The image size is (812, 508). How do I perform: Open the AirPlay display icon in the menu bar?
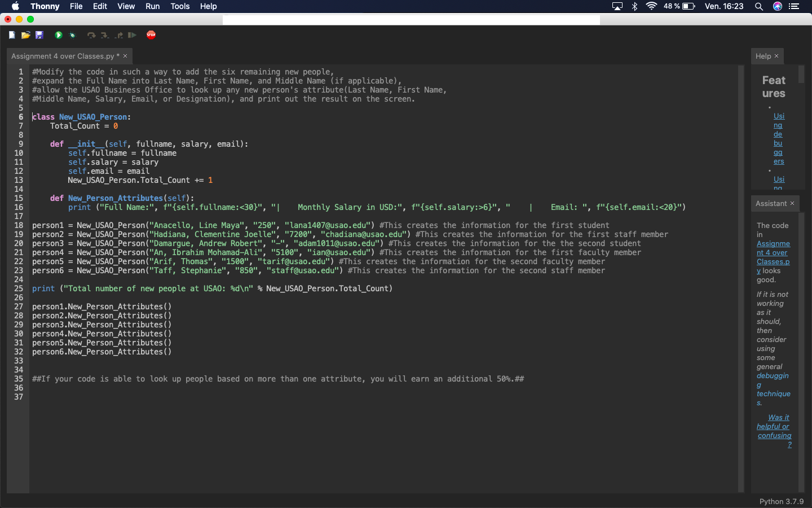[617, 6]
